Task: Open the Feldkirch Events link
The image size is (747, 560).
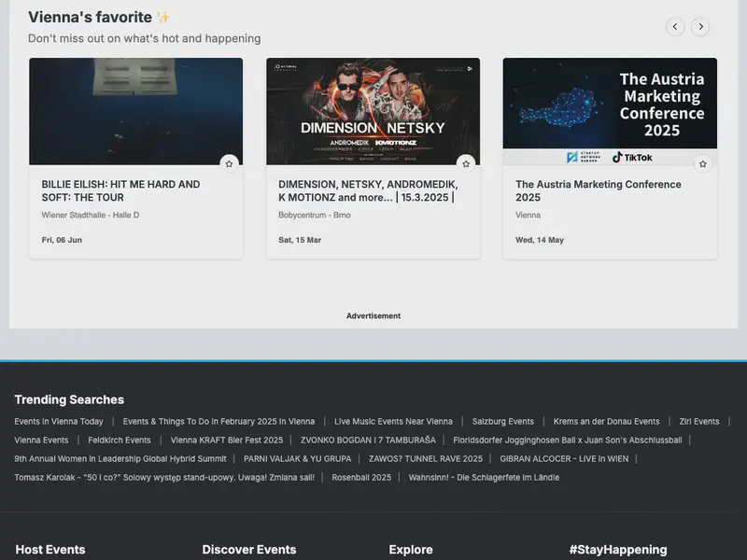Action: [x=120, y=440]
